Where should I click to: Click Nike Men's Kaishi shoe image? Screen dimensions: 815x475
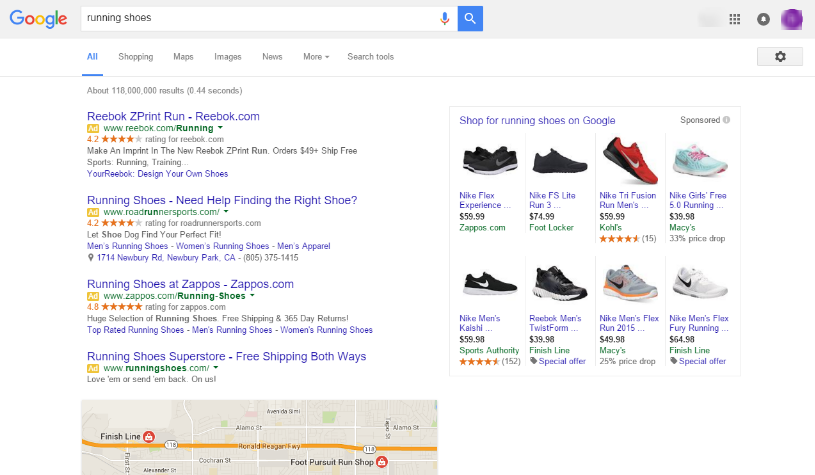[489, 284]
